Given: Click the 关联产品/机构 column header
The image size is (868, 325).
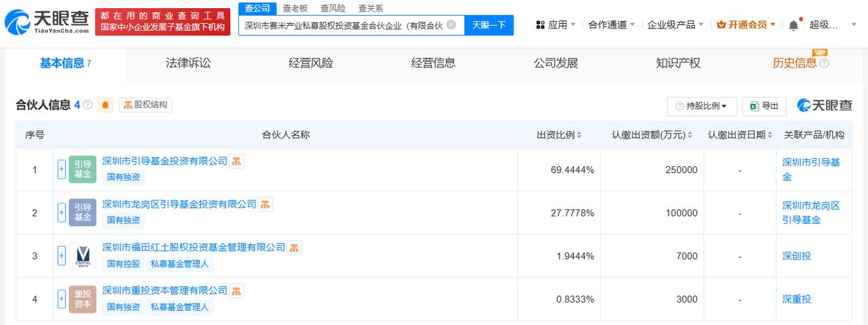Looking at the screenshot, I should pos(814,135).
